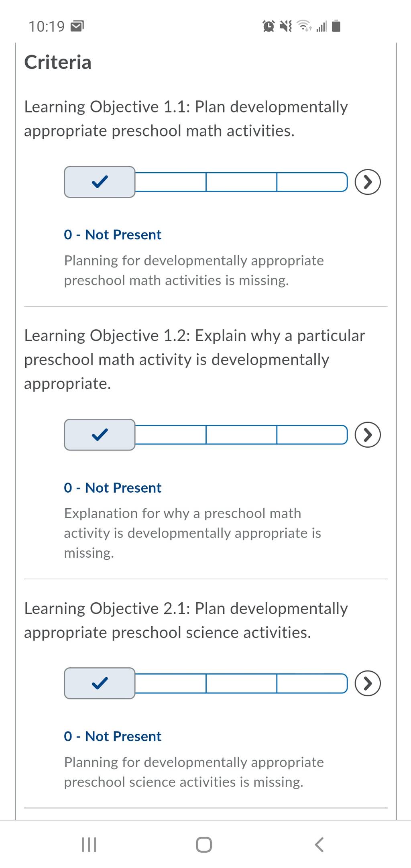The width and height of the screenshot is (411, 868).
Task: Expand Learning Objective 1.2 level details arrow
Action: tap(368, 435)
